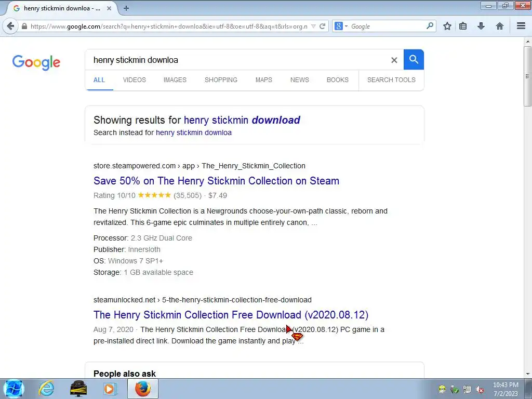Click the OS: Windows 7 SP1+ line
532x399 pixels.
(x=128, y=261)
